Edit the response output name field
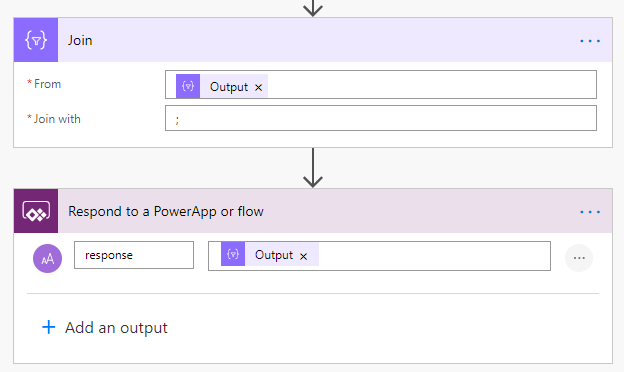This screenshot has height=372, width=624. (134, 255)
